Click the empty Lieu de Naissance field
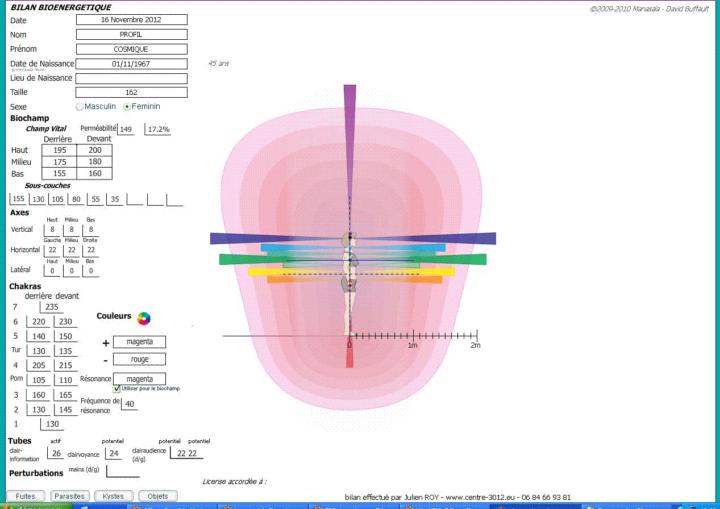This screenshot has width=720, height=509. pos(132,78)
